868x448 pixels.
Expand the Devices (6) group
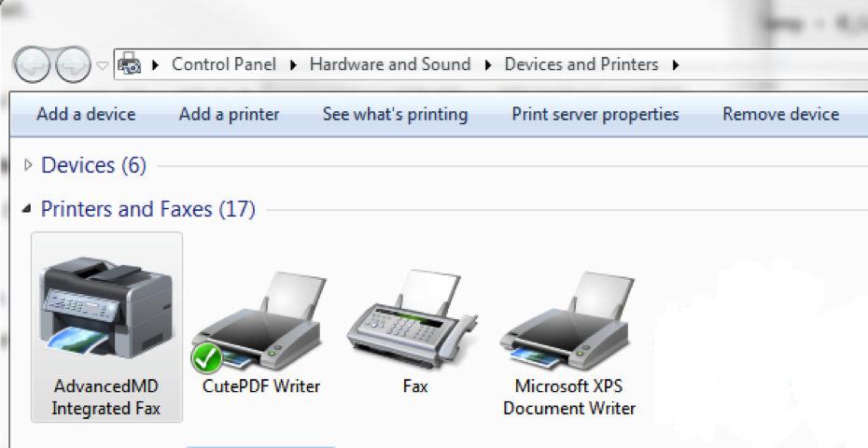[x=28, y=165]
